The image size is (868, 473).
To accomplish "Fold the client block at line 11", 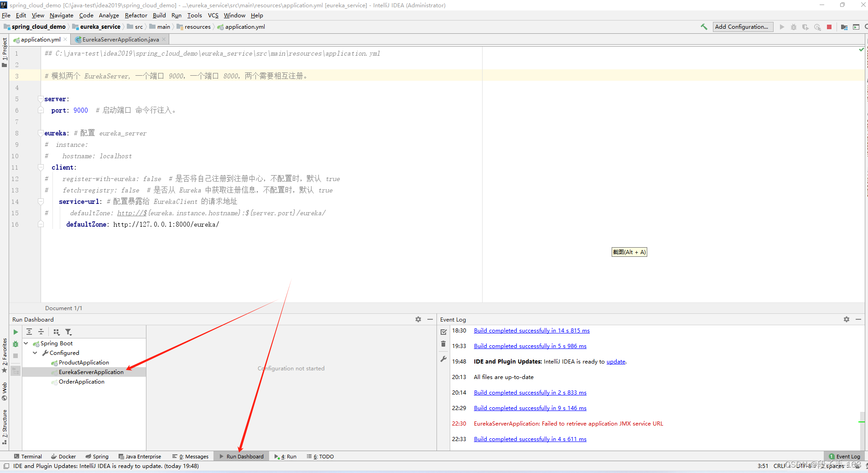I will [41, 167].
